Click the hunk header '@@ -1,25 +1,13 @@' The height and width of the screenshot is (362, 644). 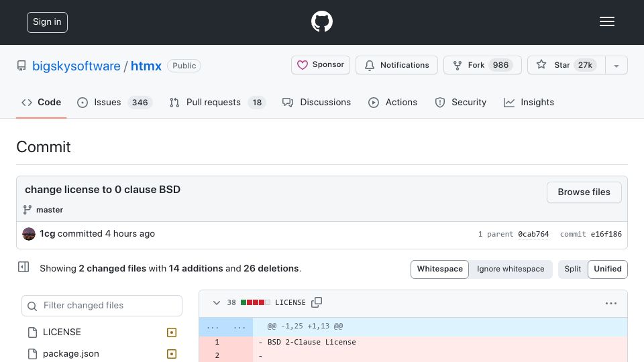click(x=305, y=326)
